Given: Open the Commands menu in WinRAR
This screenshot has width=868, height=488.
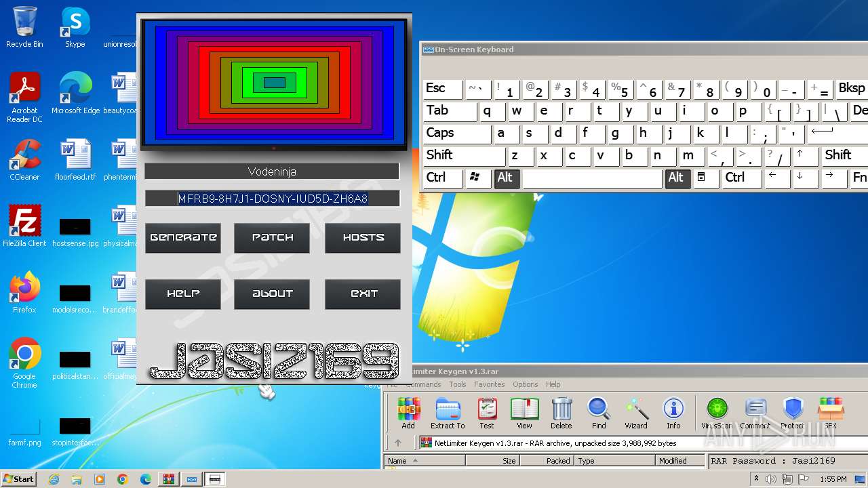Looking at the screenshot, I should pyautogui.click(x=424, y=384).
